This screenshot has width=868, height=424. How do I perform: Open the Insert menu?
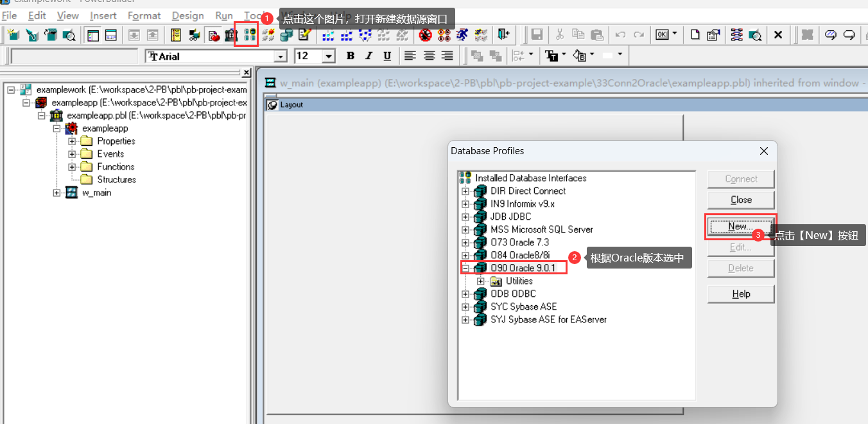[x=103, y=15]
